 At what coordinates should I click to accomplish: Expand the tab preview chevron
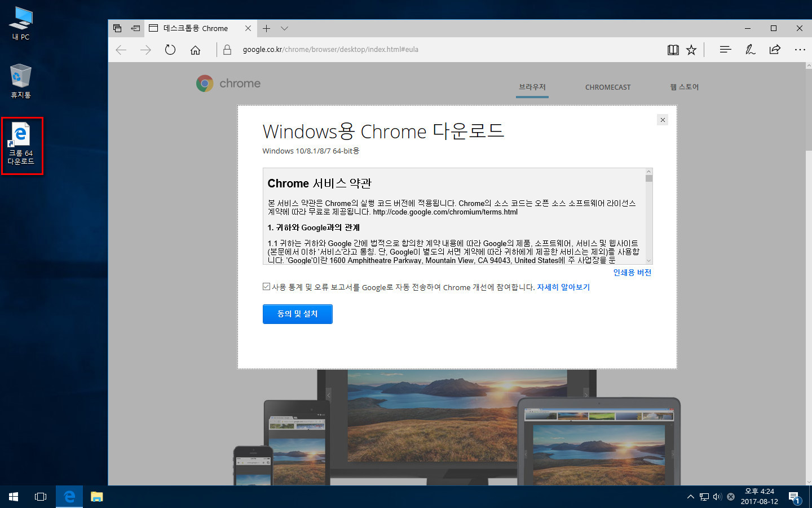284,28
